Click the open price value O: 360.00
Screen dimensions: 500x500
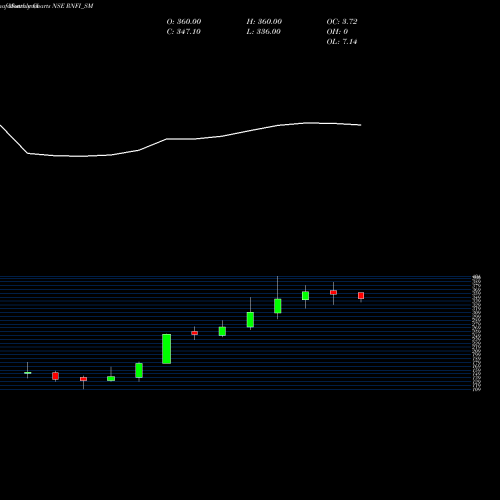[x=184, y=22]
